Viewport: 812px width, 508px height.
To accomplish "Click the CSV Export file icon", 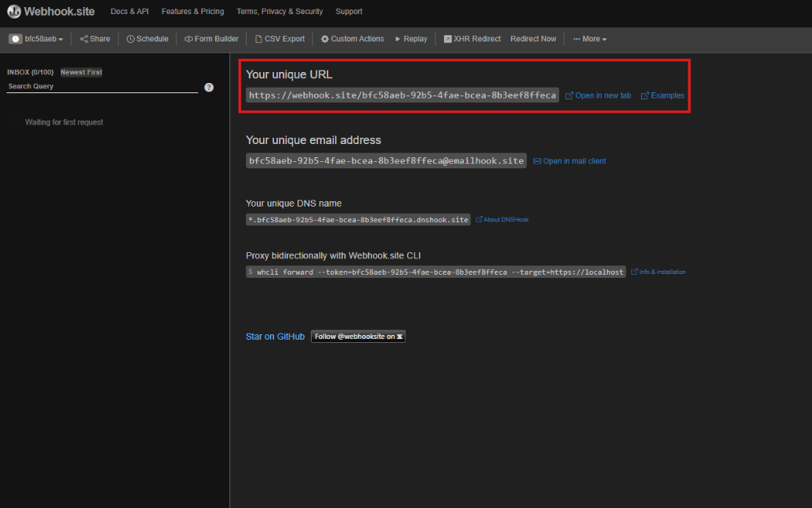I will (x=258, y=39).
